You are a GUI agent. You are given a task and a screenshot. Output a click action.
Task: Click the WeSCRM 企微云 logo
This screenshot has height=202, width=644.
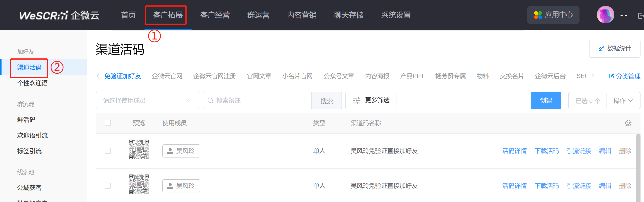click(59, 15)
